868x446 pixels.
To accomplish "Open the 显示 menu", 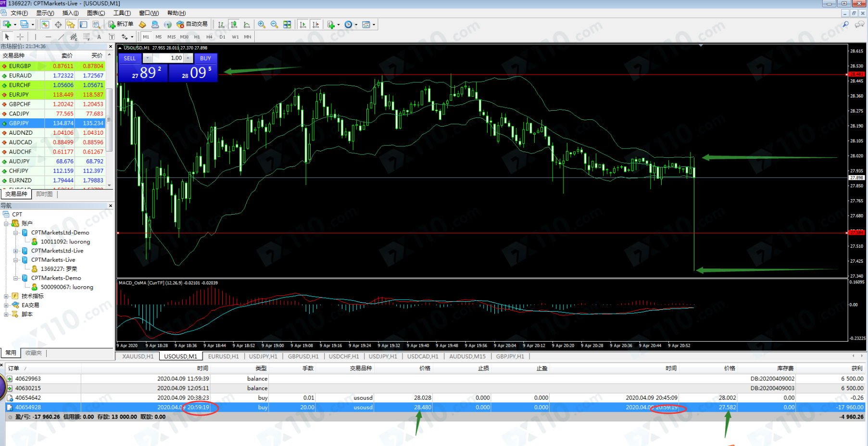I will [45, 13].
